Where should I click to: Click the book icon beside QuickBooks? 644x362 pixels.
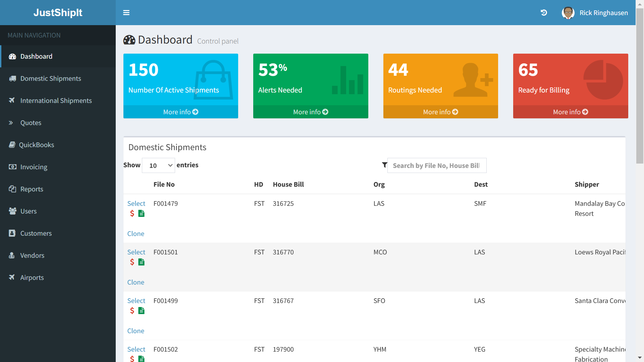point(12,144)
